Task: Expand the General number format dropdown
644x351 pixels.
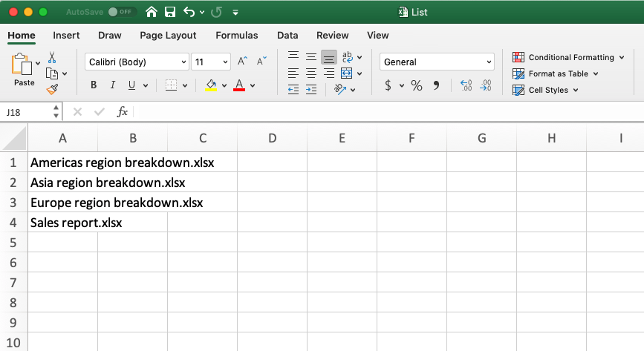Action: 437,62
